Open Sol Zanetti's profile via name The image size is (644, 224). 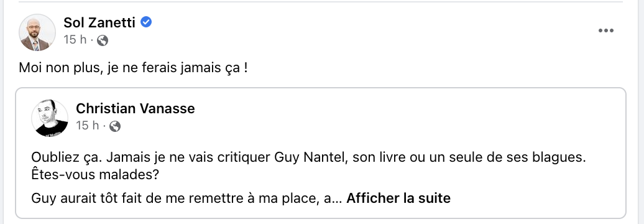(99, 23)
